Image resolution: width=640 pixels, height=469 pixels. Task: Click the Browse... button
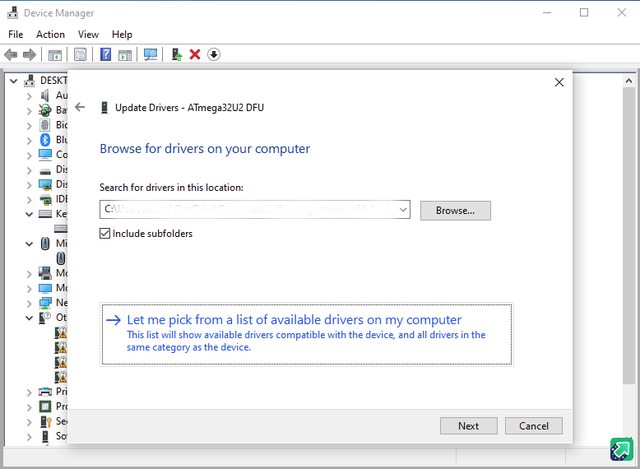[455, 211]
